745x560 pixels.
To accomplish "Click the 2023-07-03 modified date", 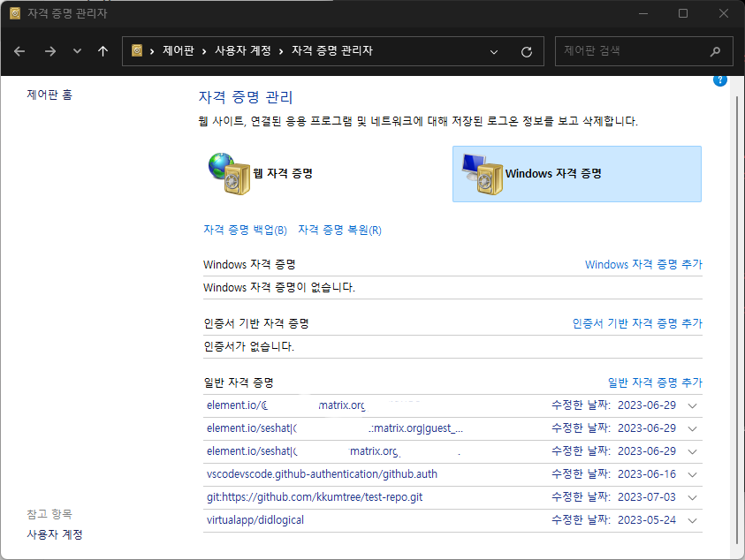I will 647,496.
